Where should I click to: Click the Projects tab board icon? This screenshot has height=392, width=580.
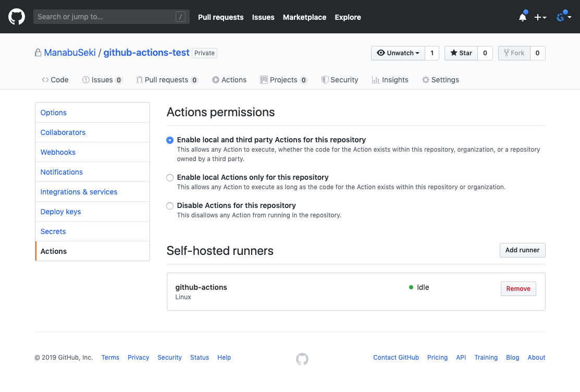pyautogui.click(x=264, y=80)
